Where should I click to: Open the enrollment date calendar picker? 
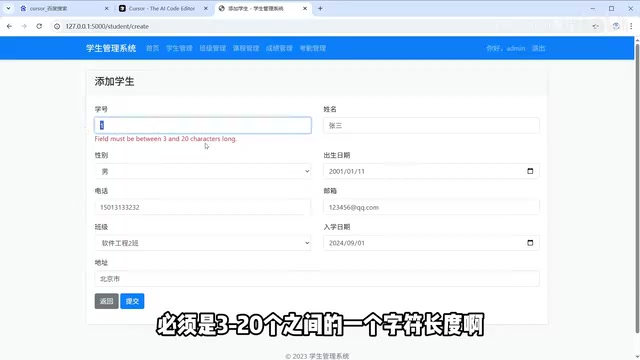pos(530,243)
